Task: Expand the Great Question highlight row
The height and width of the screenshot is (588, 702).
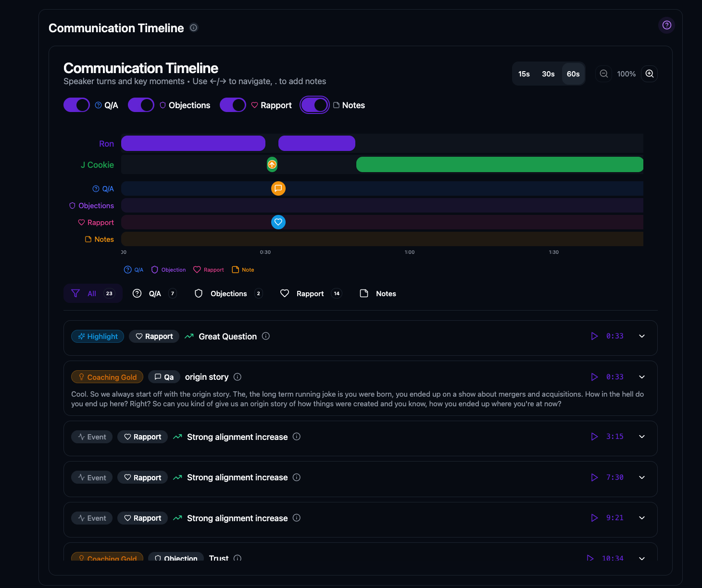Action: click(x=642, y=336)
